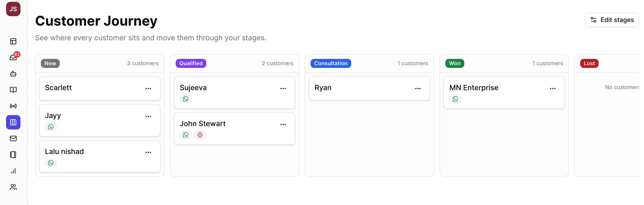Select the Won stage label
Image resolution: width=644 pixels, height=205 pixels.
pos(455,63)
